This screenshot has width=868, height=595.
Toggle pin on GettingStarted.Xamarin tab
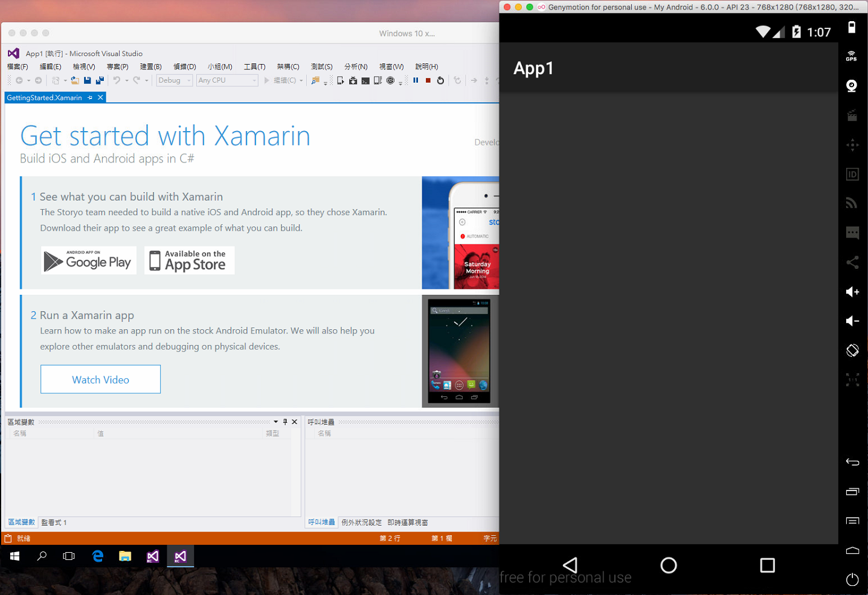90,98
